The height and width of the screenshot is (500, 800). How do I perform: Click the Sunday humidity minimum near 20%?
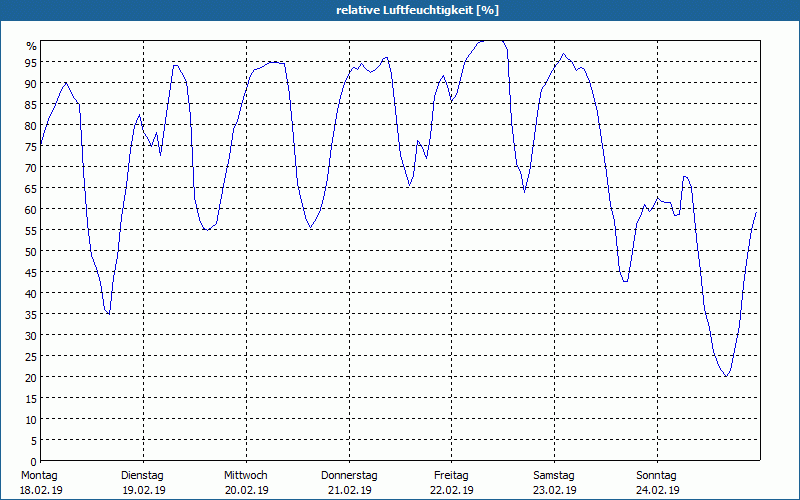click(726, 376)
